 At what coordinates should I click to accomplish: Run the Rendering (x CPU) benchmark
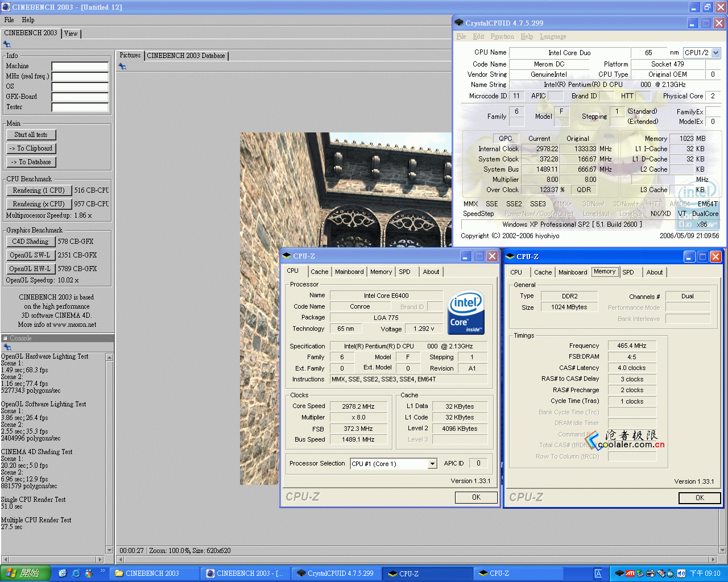pyautogui.click(x=39, y=204)
